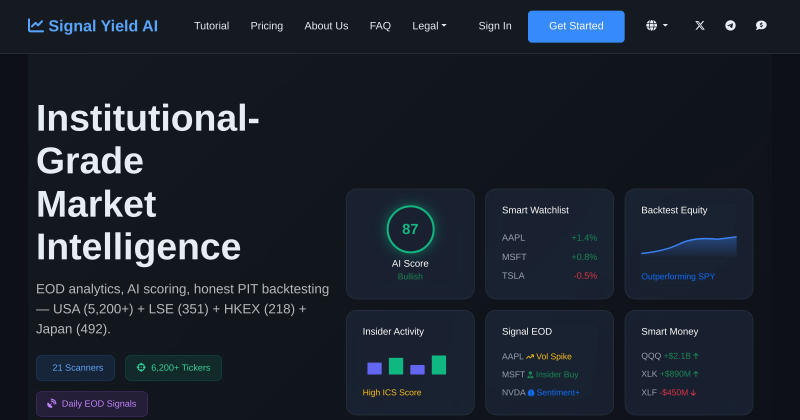This screenshot has height=420, width=800.
Task: Go to the Pricing page
Action: 266,26
